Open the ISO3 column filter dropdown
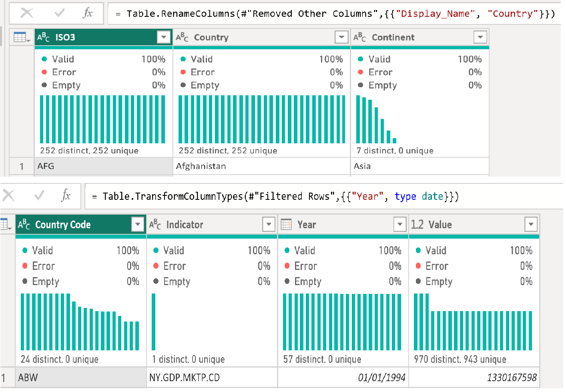 point(163,37)
